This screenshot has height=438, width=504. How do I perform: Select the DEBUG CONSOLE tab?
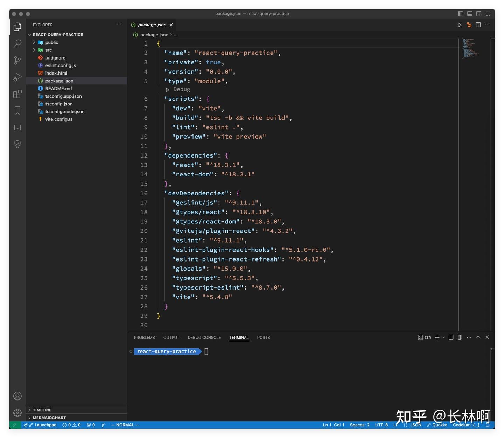tap(204, 337)
